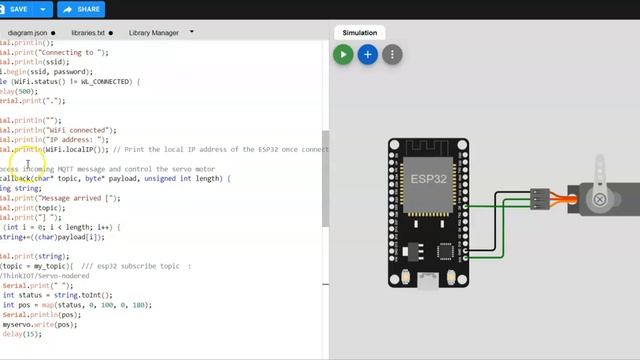Image resolution: width=640 pixels, height=360 pixels.
Task: Expand the tabs overflow dropdown arrow
Action: pos(192,31)
